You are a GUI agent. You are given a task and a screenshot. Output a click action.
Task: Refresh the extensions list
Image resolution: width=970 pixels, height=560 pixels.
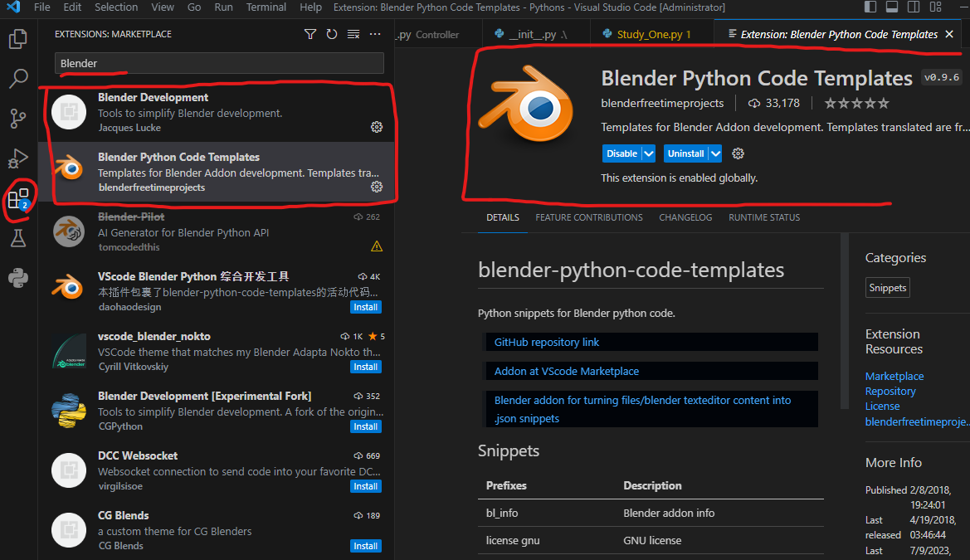click(332, 34)
